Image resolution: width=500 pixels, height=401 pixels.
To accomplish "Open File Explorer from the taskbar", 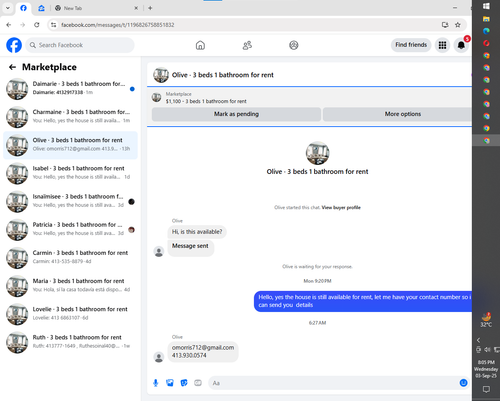I will 486,19.
